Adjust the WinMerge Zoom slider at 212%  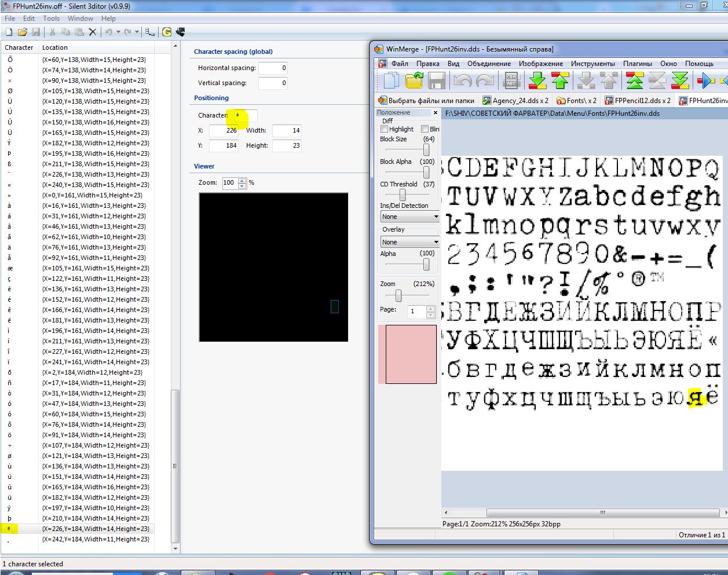[398, 295]
